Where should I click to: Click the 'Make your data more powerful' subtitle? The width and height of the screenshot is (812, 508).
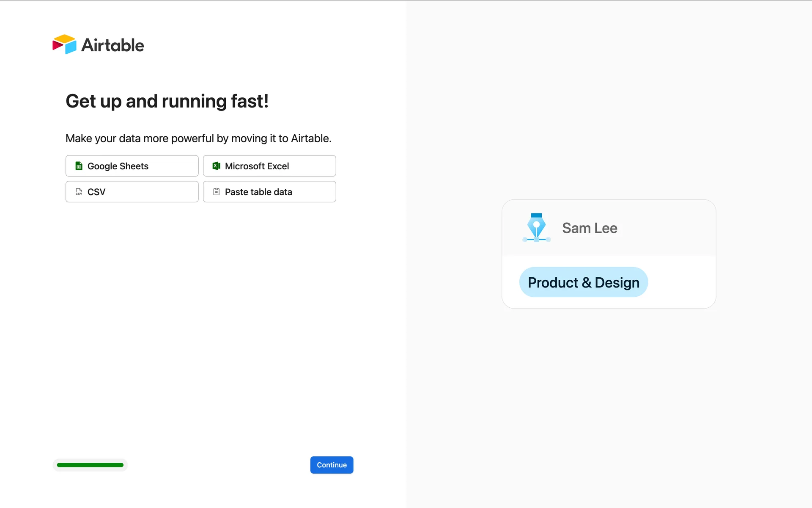tap(198, 138)
